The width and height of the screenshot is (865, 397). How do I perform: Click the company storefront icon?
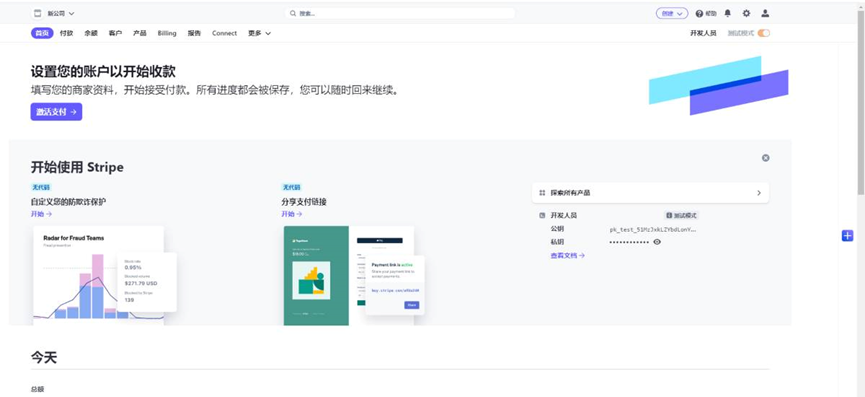[38, 13]
